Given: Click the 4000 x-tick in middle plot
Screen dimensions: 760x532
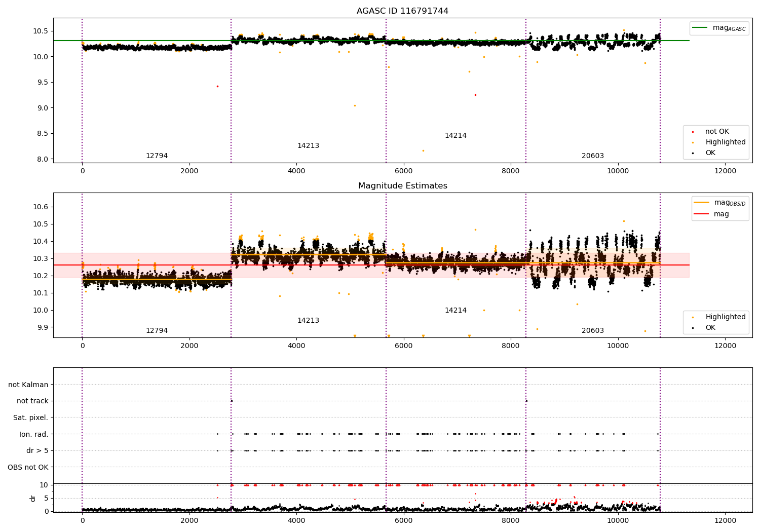Looking at the screenshot, I should pos(296,346).
